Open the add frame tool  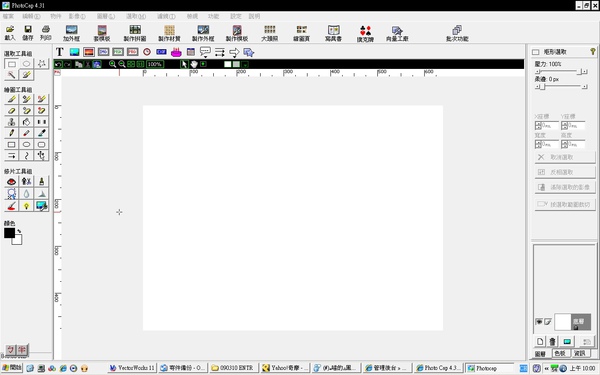[x=72, y=33]
